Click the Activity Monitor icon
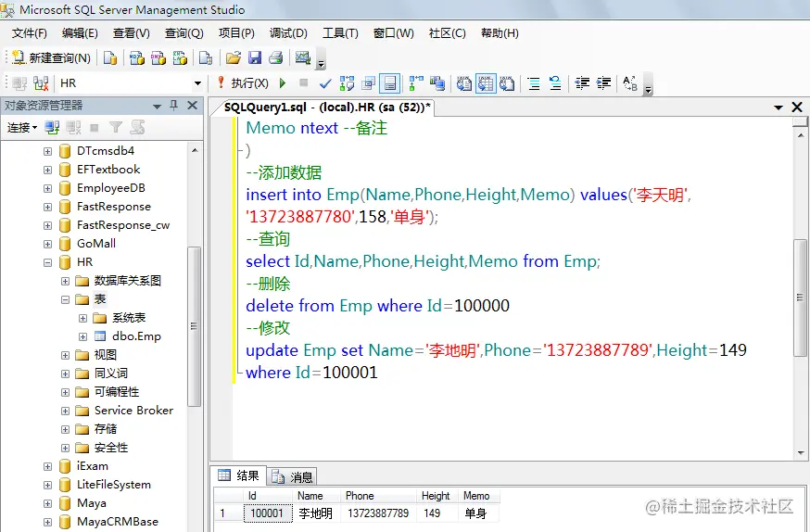The height and width of the screenshot is (532, 810). point(303,57)
